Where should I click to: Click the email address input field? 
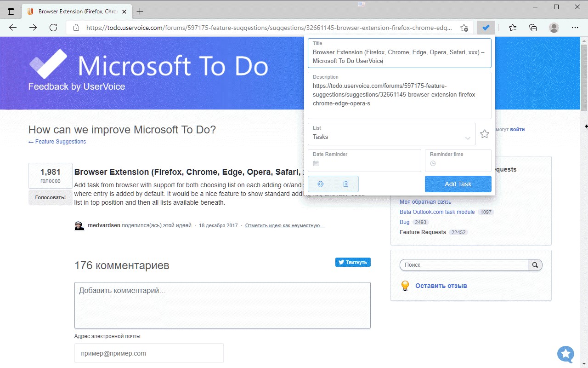coord(149,353)
